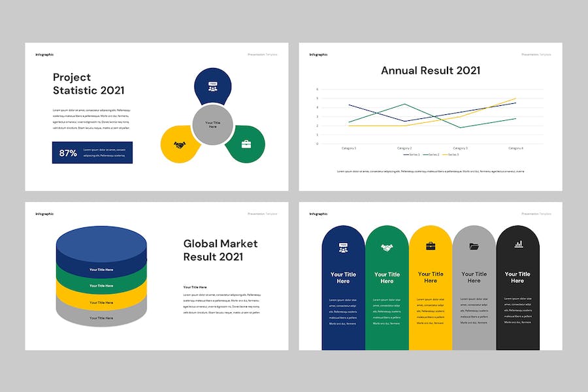Select the presentation icon on the navy column
Viewport: 588px width, 392px height.
(x=343, y=247)
